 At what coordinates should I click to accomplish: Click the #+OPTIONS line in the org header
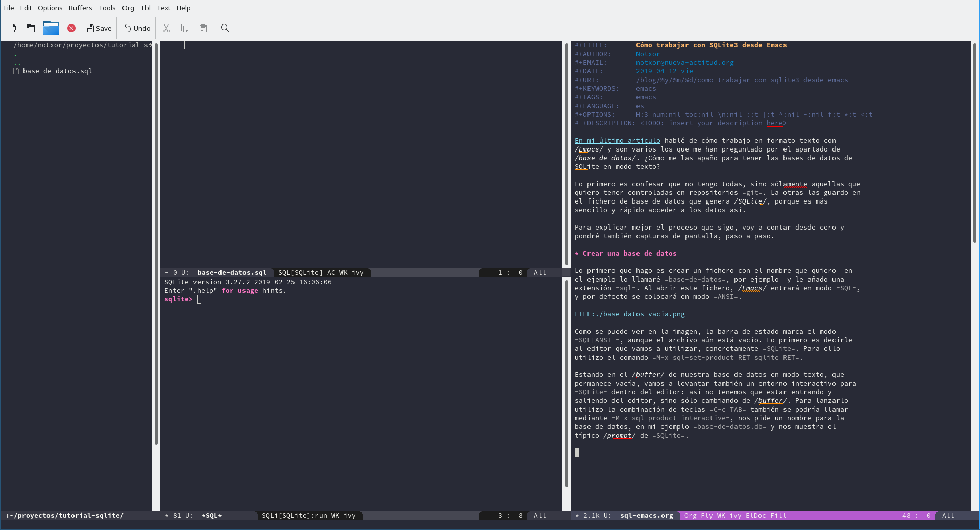(724, 115)
